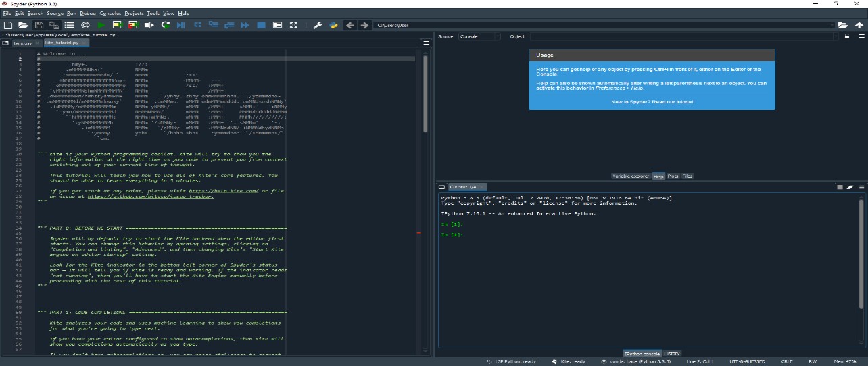Click the Kite: ready status indicator
The image size is (868, 366).
point(571,361)
